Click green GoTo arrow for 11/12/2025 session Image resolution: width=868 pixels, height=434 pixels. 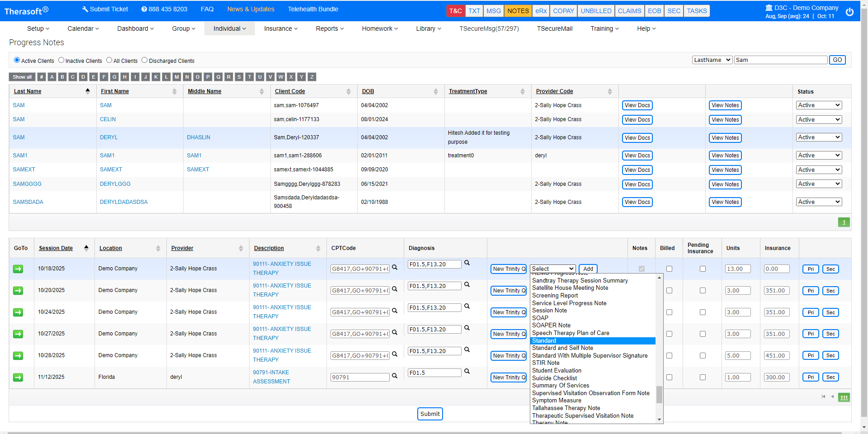(x=18, y=377)
